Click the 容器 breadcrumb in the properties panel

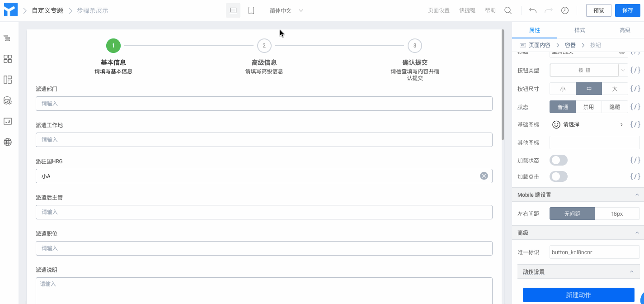(x=570, y=45)
